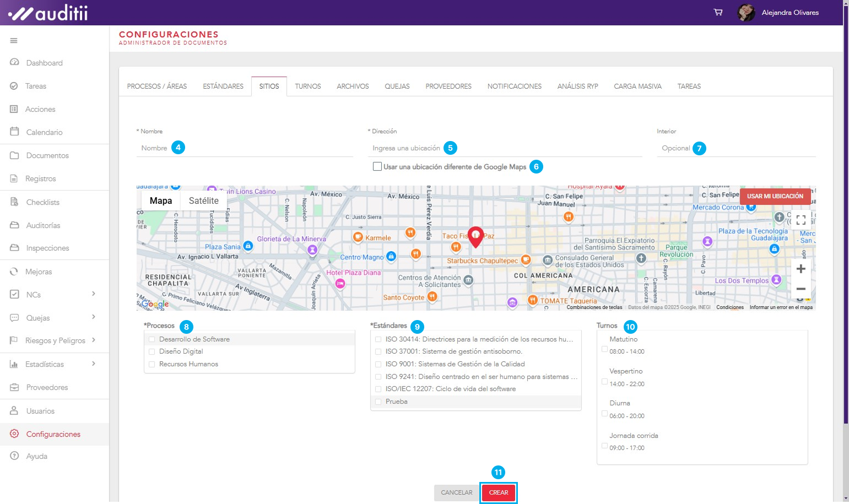
Task: Click the Nombre input field
Action: pyautogui.click(x=245, y=148)
